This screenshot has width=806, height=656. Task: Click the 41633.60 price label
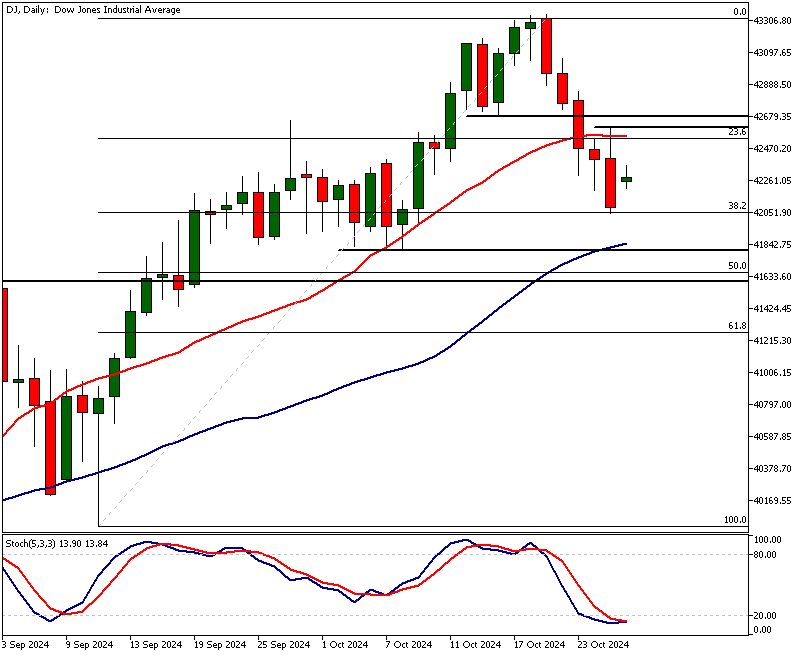tap(772, 277)
